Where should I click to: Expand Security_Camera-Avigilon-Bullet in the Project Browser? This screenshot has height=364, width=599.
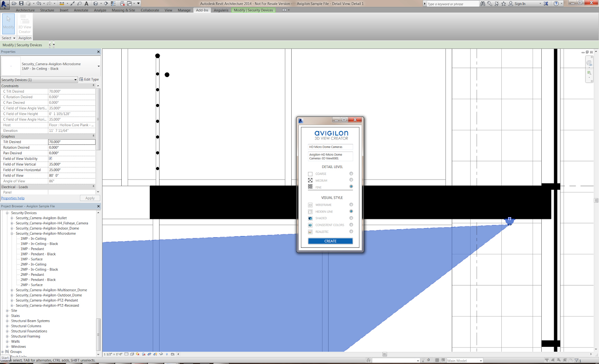[x=12, y=218]
